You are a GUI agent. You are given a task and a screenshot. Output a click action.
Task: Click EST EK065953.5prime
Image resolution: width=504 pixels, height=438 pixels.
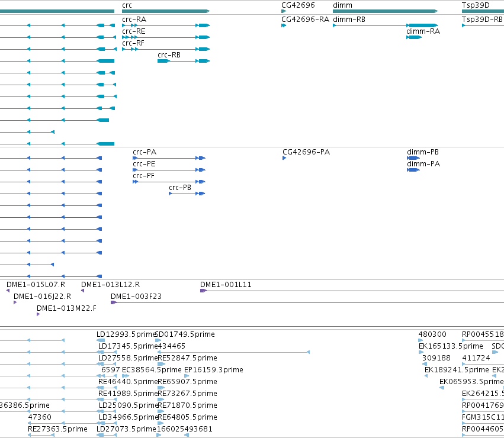[x=471, y=382]
